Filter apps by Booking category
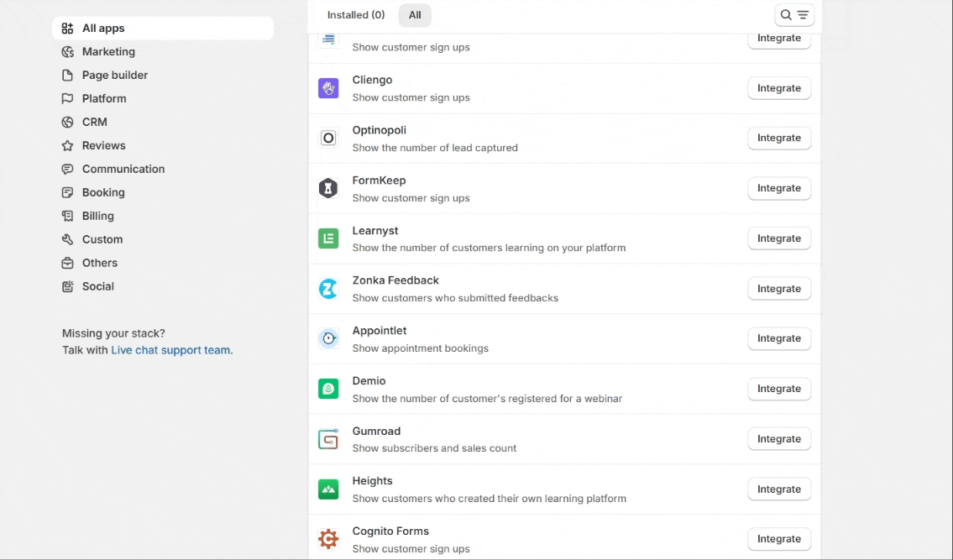The image size is (953, 560). tap(103, 193)
